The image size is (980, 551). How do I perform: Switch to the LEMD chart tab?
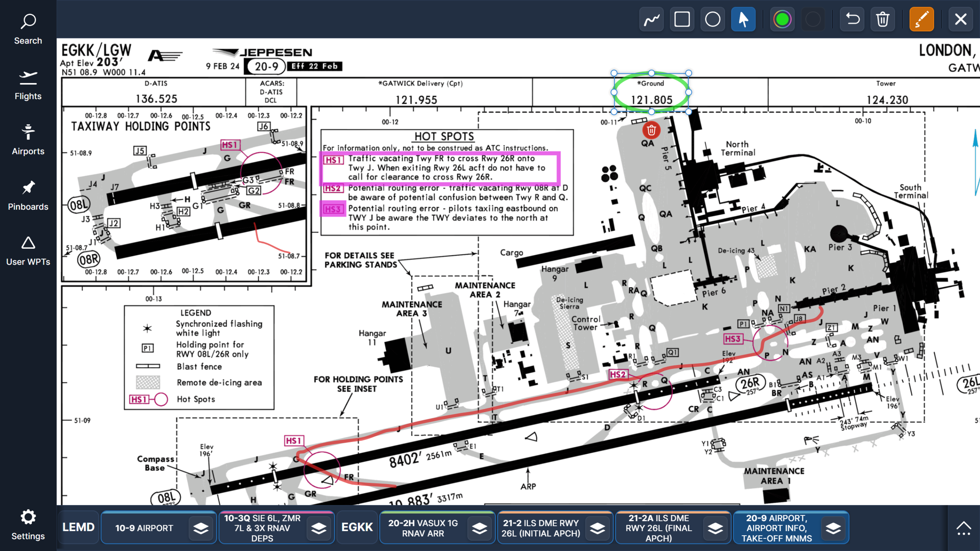tap(78, 527)
